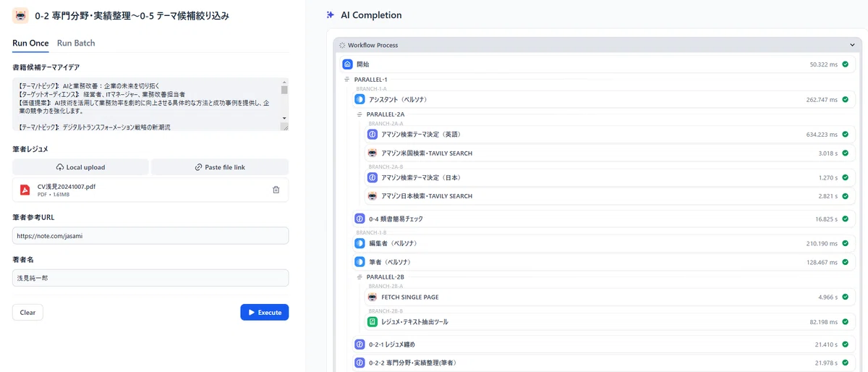Click the 編集者（ペルソナ） node icon
This screenshot has width=868, height=372.
(x=359, y=243)
